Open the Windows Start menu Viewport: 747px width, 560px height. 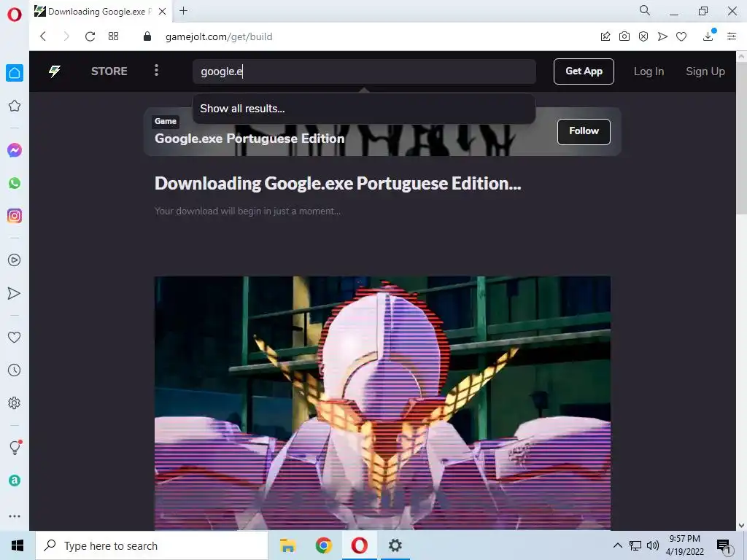click(18, 545)
